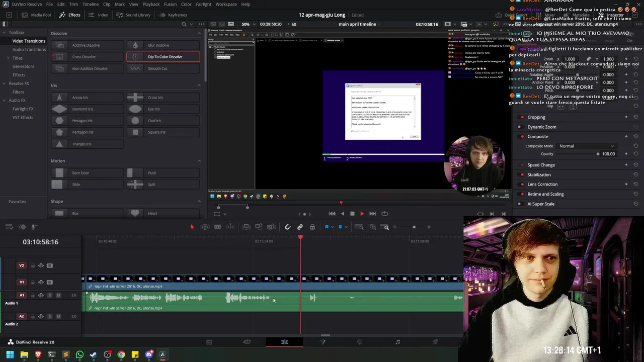Adjust the timeline zoom slider handle
This screenshot has width=644, height=362.
(414, 227)
